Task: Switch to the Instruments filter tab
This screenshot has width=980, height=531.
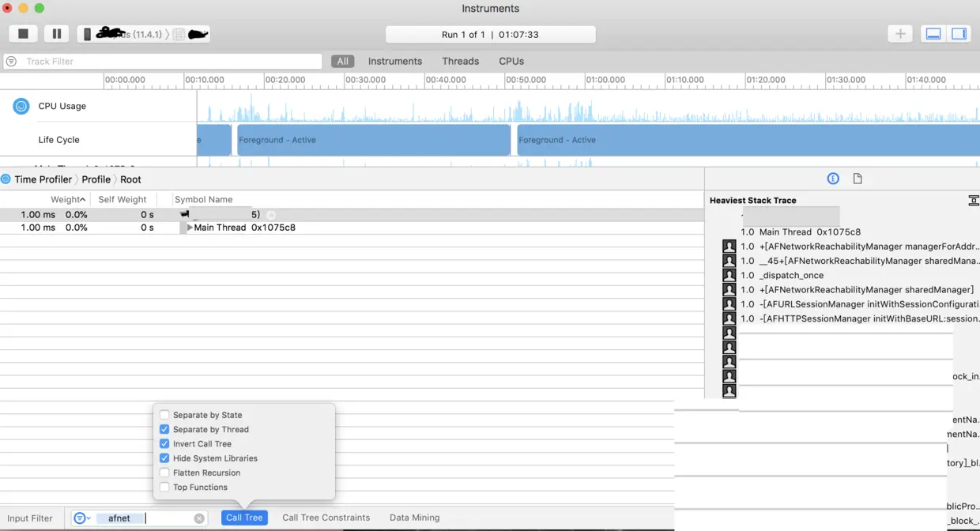Action: click(x=395, y=61)
